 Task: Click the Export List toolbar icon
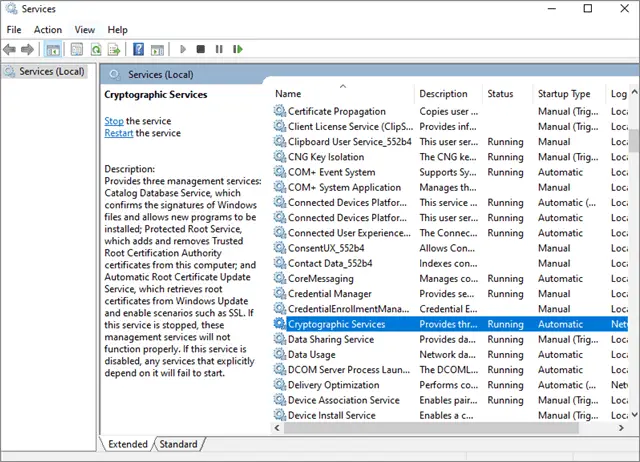coord(114,50)
